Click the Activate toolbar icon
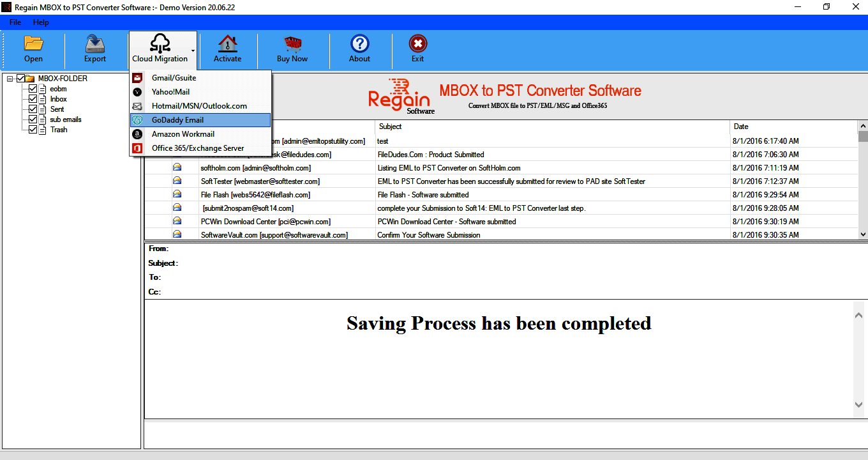868x460 pixels. 227,43
